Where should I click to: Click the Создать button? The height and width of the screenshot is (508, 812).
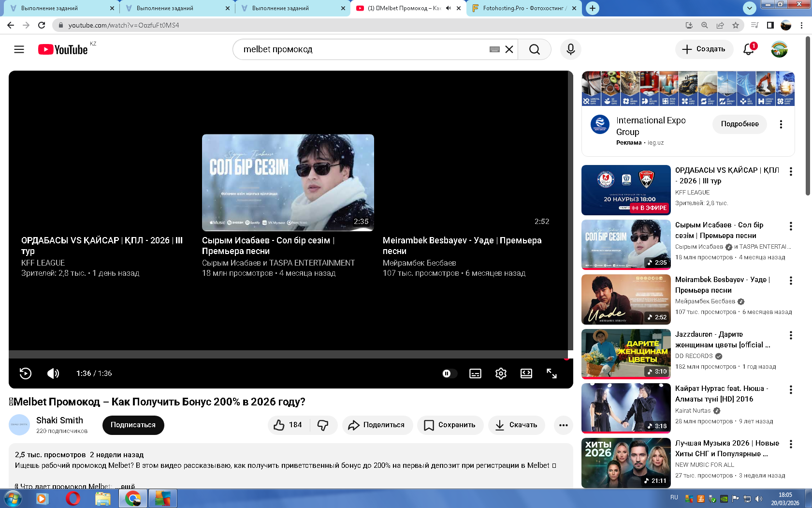coord(704,49)
